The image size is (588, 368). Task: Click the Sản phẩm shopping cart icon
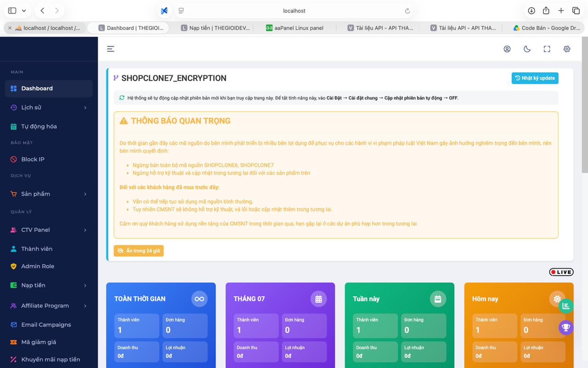click(x=13, y=194)
